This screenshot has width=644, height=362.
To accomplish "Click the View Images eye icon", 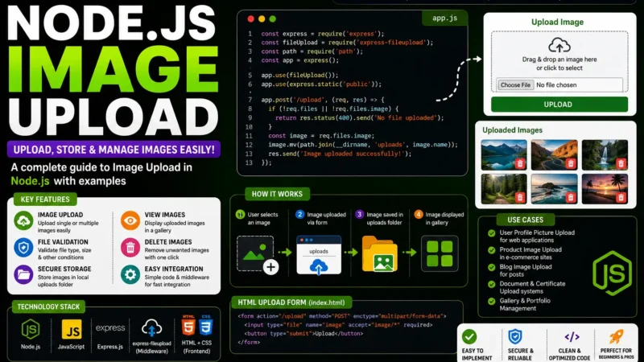I will tap(130, 220).
